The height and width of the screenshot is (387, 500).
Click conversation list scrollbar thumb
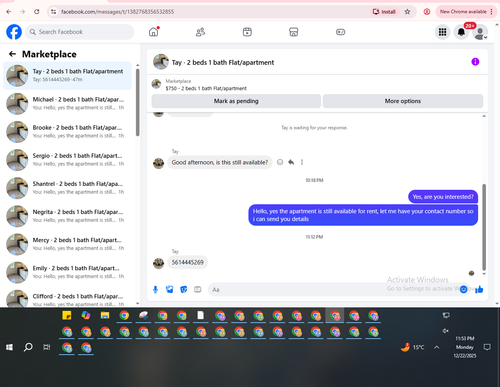[x=138, y=102]
